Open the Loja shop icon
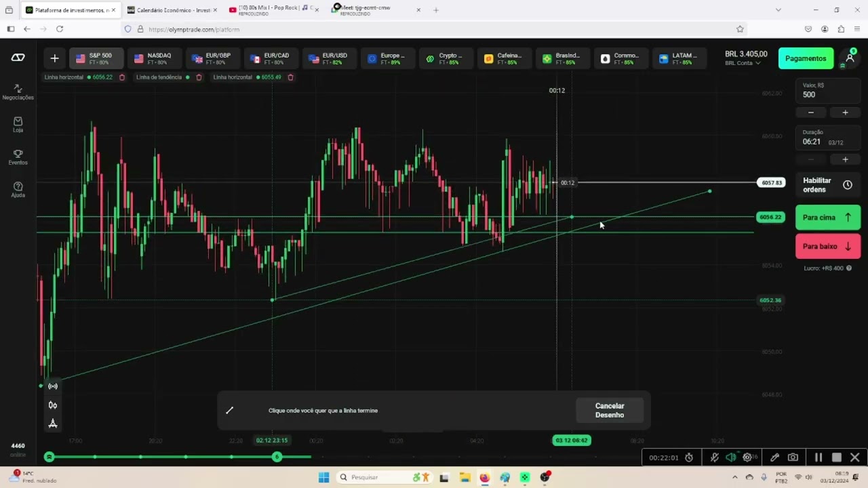Image resolution: width=868 pixels, height=488 pixels. coord(18,124)
